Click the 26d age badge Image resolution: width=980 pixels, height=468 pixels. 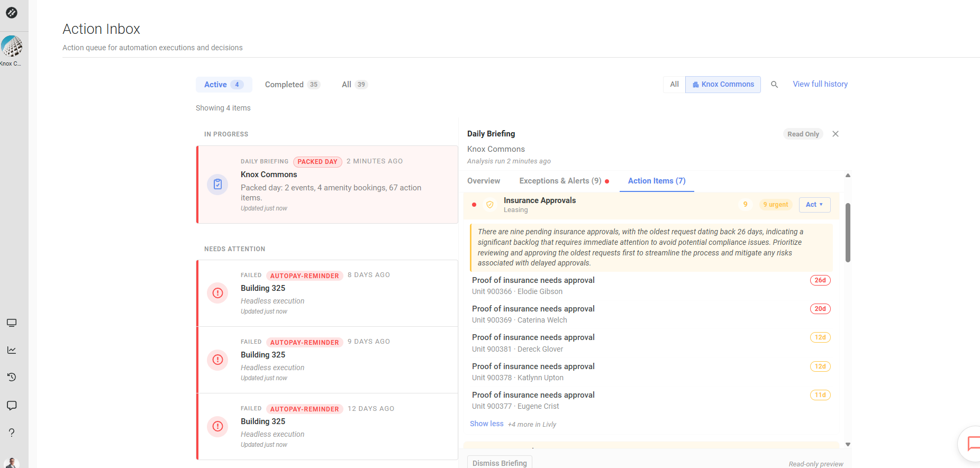click(x=820, y=280)
